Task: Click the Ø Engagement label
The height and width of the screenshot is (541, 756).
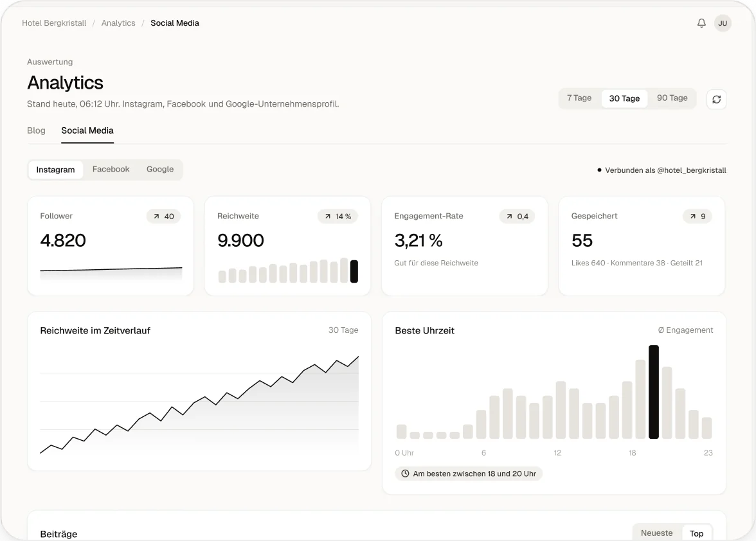Action: tap(685, 330)
